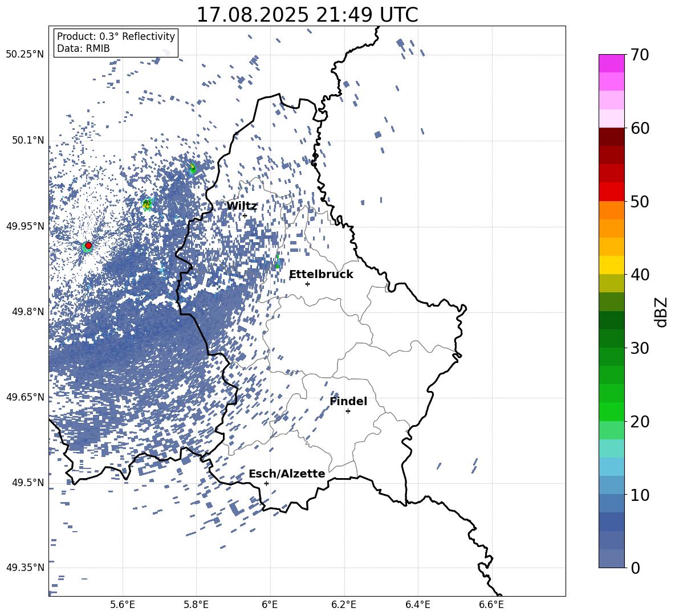Viewport: 675px width, 616px height.
Task: Click the 'Product: 0.3° Reflectivity' text
Action: 116,36
